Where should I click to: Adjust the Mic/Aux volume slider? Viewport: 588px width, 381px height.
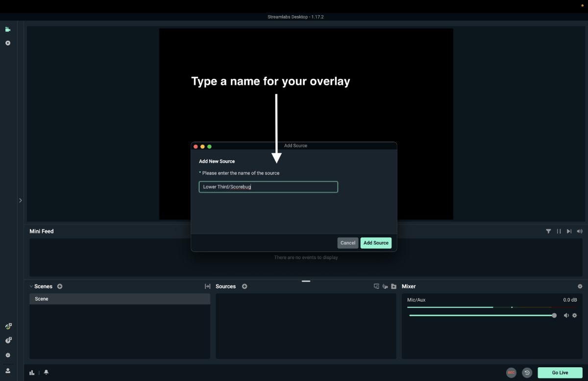coord(482,315)
